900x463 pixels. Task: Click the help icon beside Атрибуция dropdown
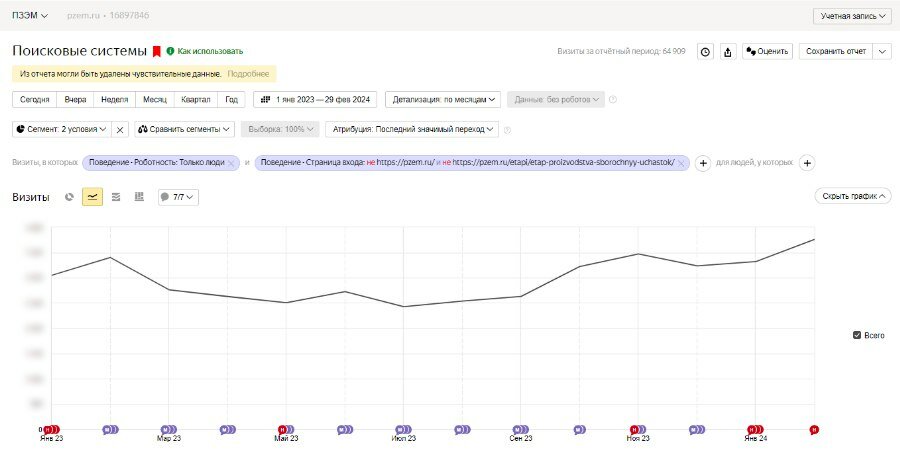pos(507,130)
